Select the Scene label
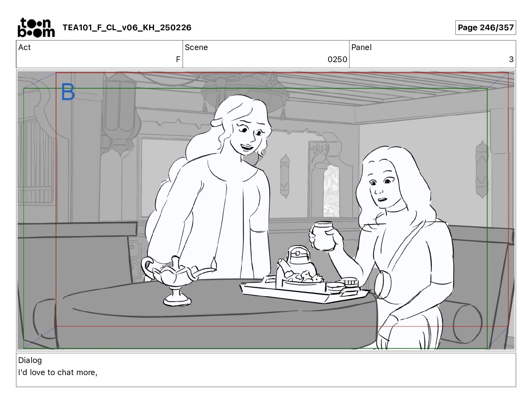 (196, 47)
